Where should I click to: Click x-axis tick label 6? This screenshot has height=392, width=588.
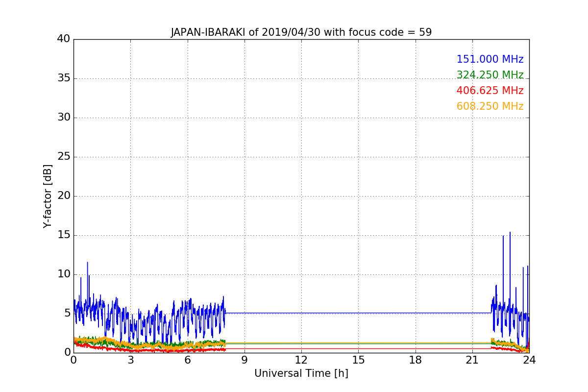pos(188,360)
